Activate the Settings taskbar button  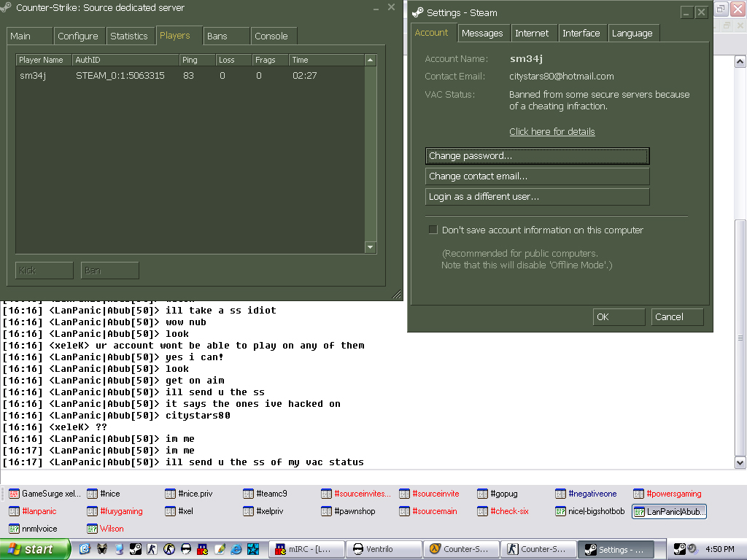pyautogui.click(x=616, y=549)
